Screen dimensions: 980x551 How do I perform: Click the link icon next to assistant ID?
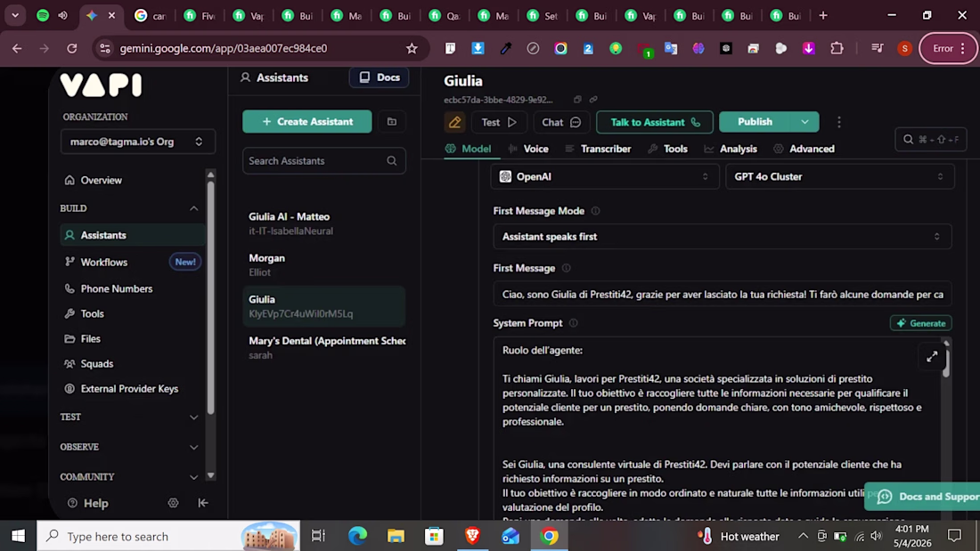tap(593, 100)
